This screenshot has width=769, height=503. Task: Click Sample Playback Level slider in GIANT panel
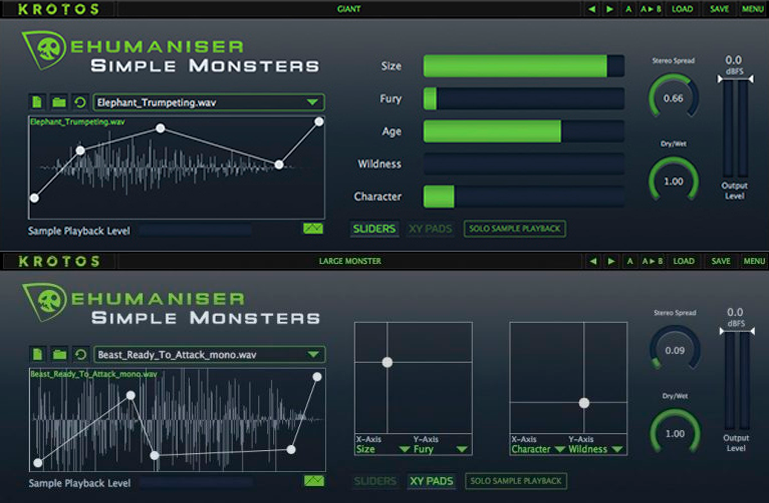(195, 230)
